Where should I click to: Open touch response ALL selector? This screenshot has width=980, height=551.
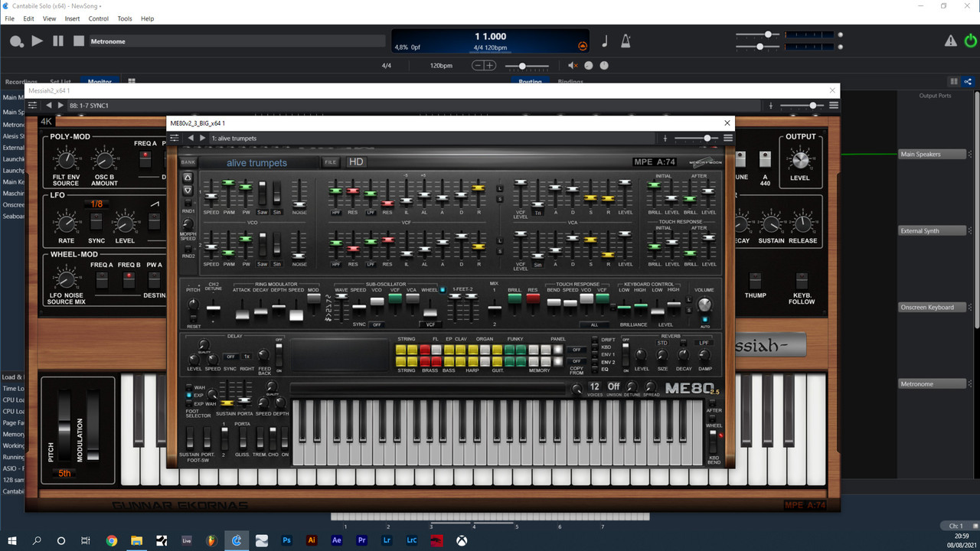click(x=593, y=324)
